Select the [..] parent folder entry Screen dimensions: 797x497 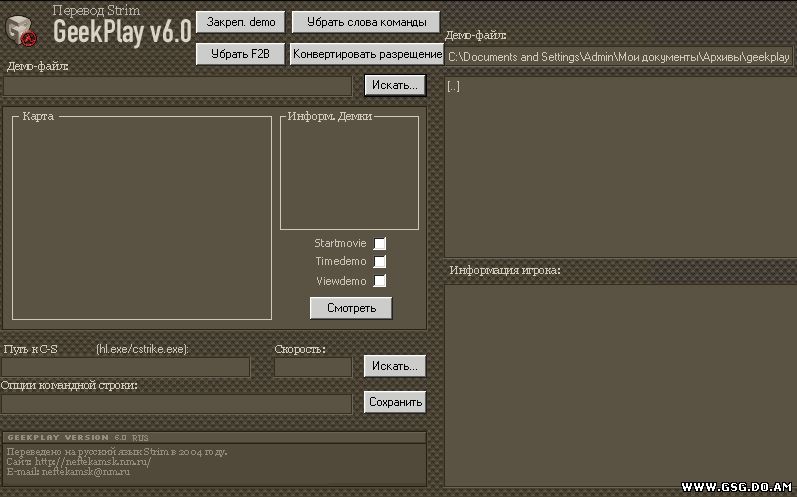pyautogui.click(x=453, y=86)
